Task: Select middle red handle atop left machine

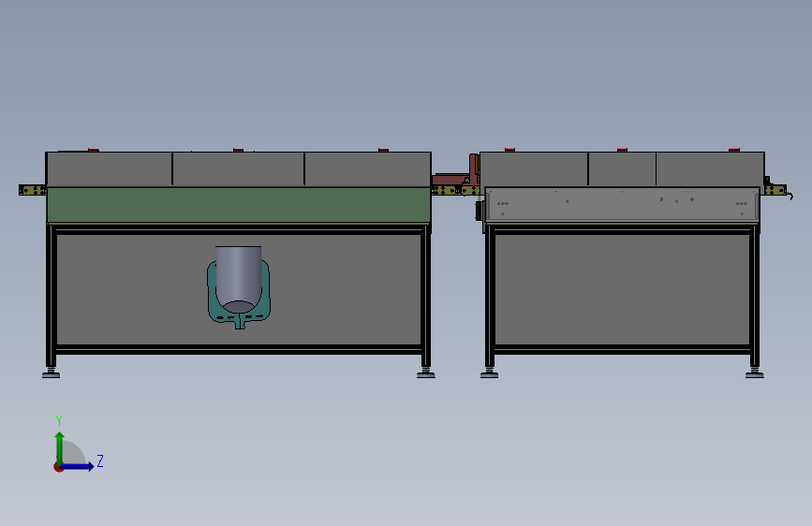Action: point(238,150)
